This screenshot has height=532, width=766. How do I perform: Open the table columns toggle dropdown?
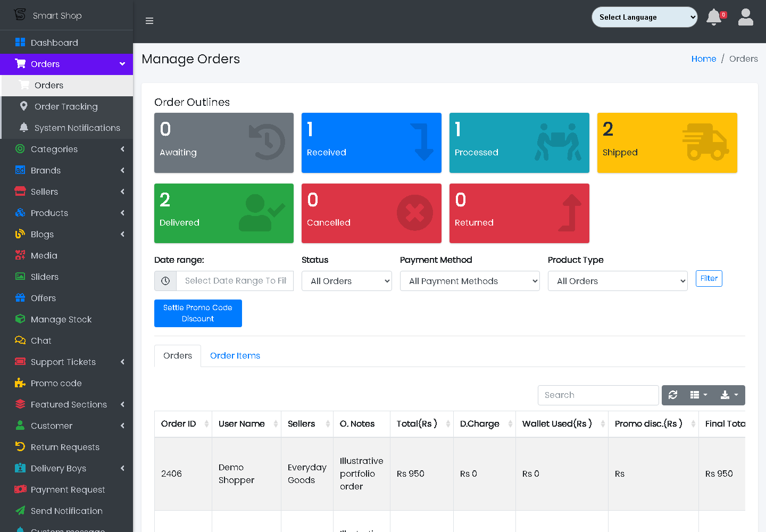coord(698,395)
